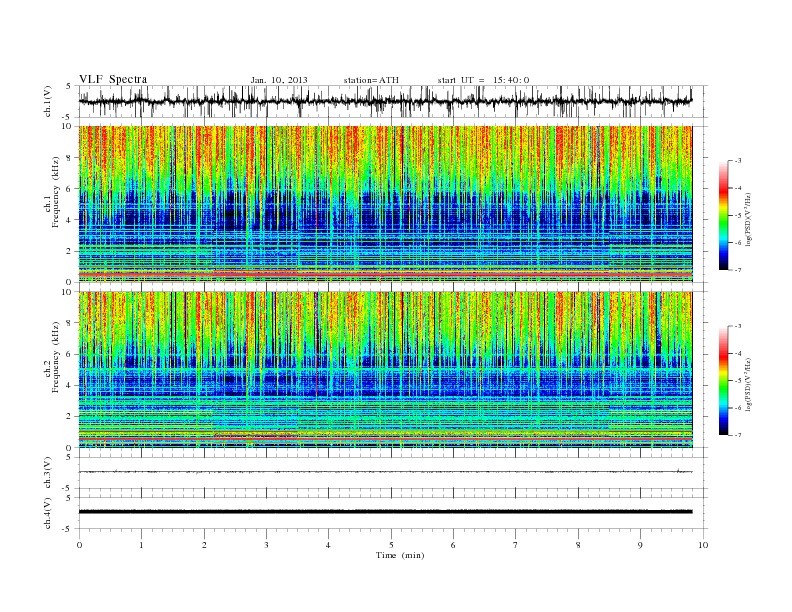Click the ch.2 PSD color scale bar
This screenshot has height=612, width=792.
coord(724,381)
